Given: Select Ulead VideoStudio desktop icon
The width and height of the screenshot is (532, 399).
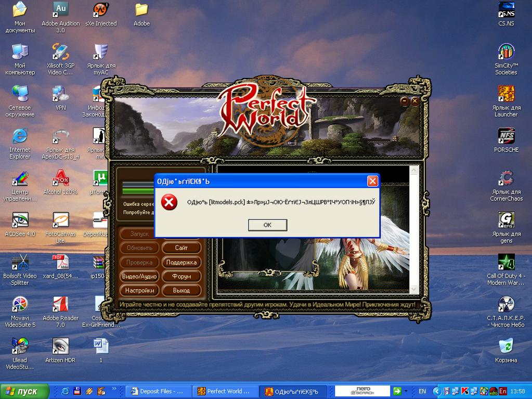Looking at the screenshot, I should 20,354.
